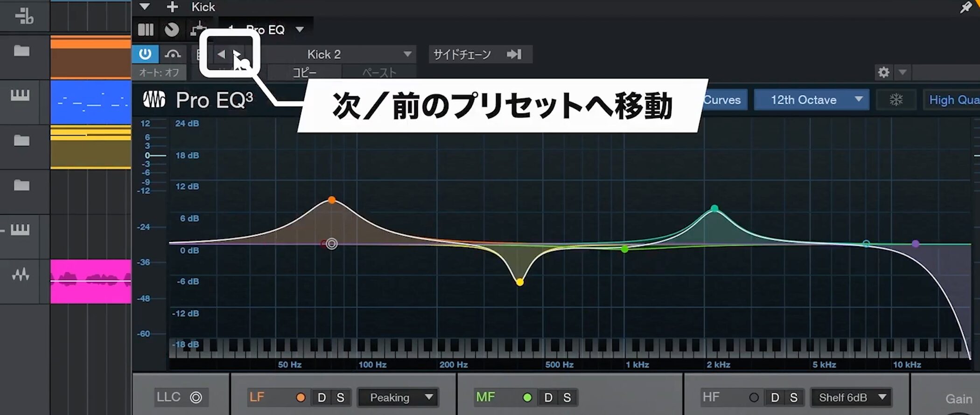Open the LF Peaking filter type dropdown
980x415 pixels.
coord(399,397)
